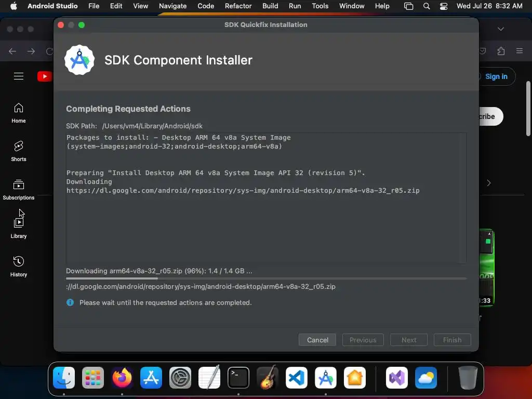Open Visual Studio Code from the dock
Image resolution: width=532 pixels, height=399 pixels.
(297, 378)
